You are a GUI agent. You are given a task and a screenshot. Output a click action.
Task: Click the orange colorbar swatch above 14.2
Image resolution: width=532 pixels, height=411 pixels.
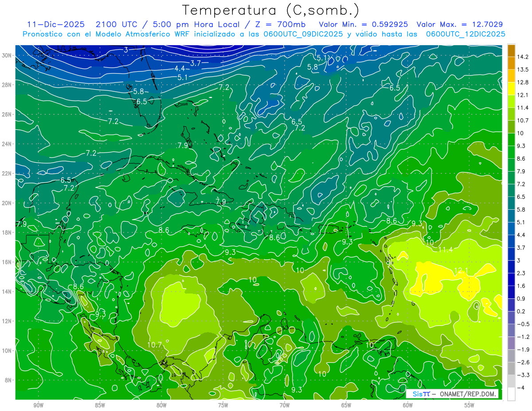(511, 51)
